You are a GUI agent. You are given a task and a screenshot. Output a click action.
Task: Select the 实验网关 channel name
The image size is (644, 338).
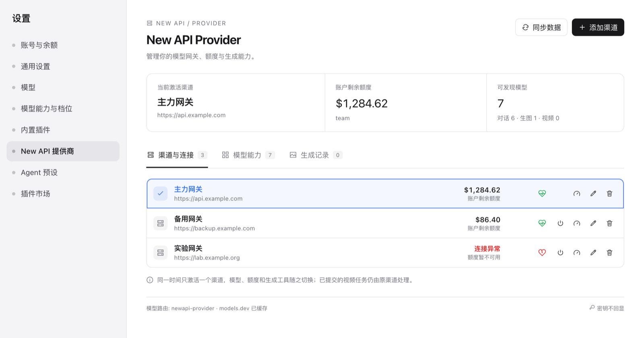[188, 248]
